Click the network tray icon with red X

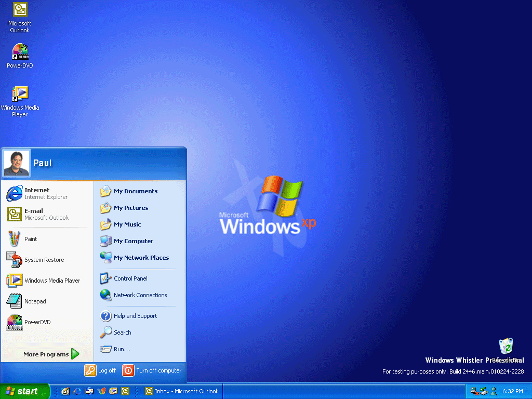475,391
